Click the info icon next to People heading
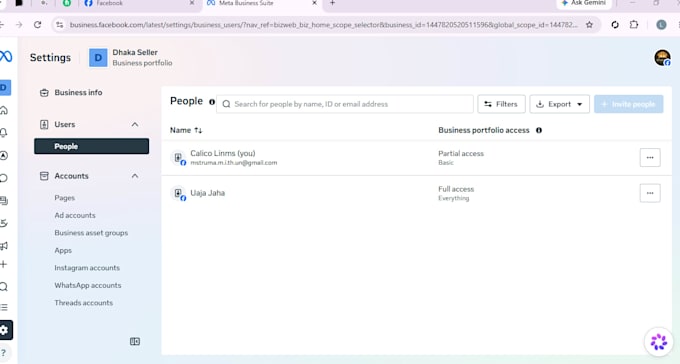The height and width of the screenshot is (364, 680). (212, 102)
